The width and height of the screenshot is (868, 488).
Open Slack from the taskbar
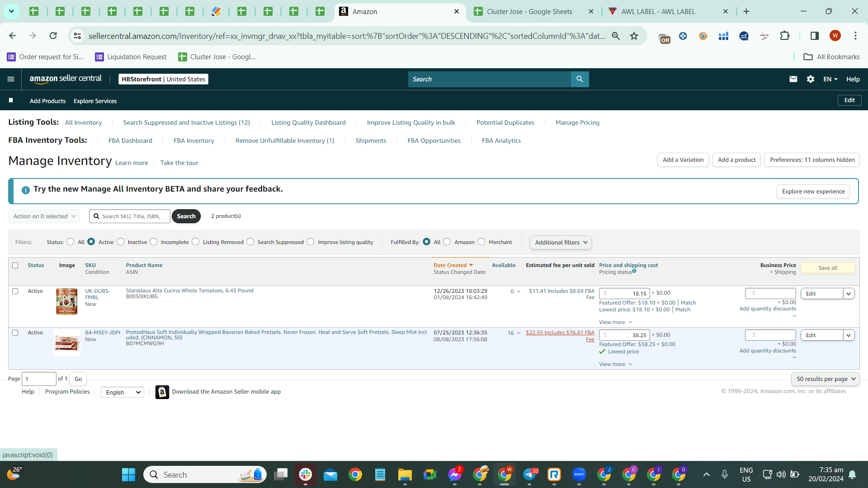[306, 474]
